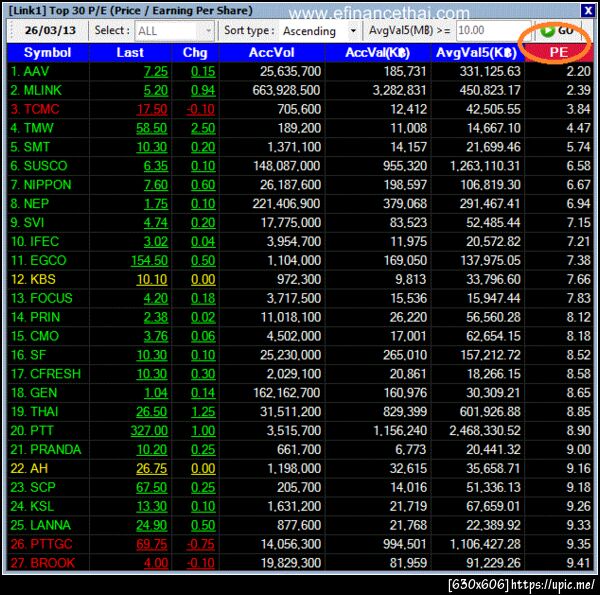The image size is (600, 595).
Task: Sort by the AvgVal5(KB) column header
Action: click(476, 52)
